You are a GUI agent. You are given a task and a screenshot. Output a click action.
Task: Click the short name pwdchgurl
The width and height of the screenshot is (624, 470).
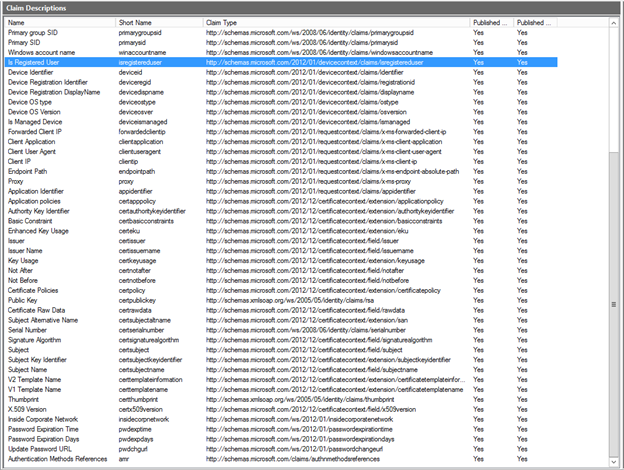[x=133, y=449]
